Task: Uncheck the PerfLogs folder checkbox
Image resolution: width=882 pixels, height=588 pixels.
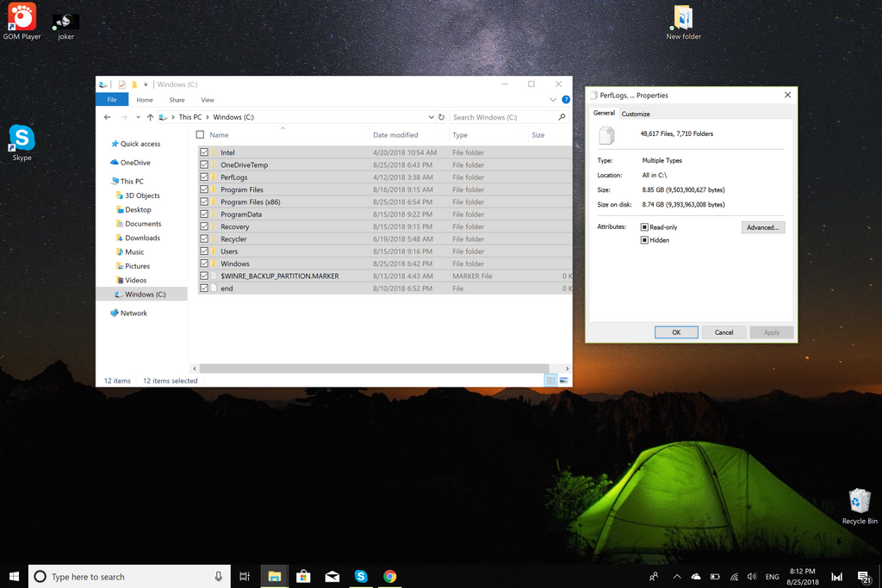Action: pos(204,177)
